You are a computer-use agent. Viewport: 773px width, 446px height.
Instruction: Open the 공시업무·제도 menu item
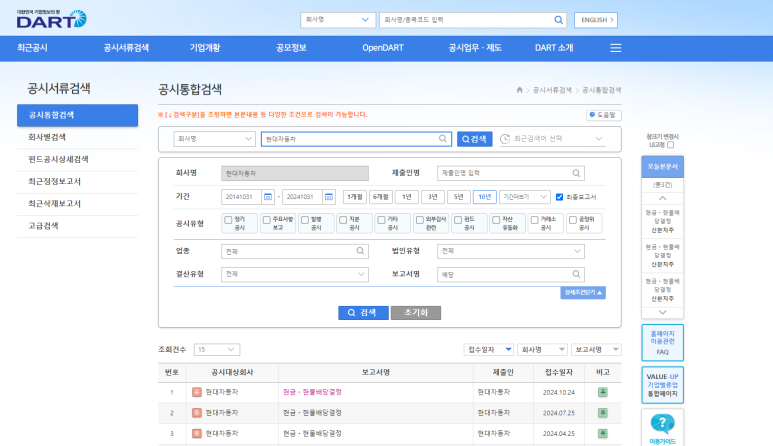[x=475, y=48]
